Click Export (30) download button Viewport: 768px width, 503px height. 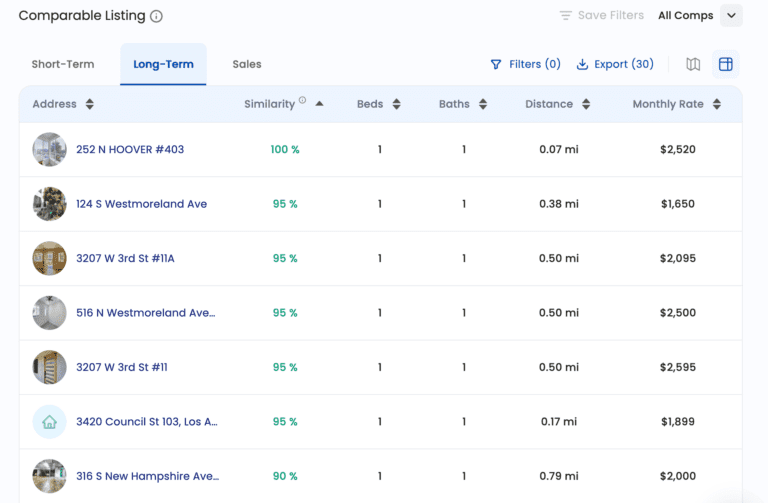(615, 64)
